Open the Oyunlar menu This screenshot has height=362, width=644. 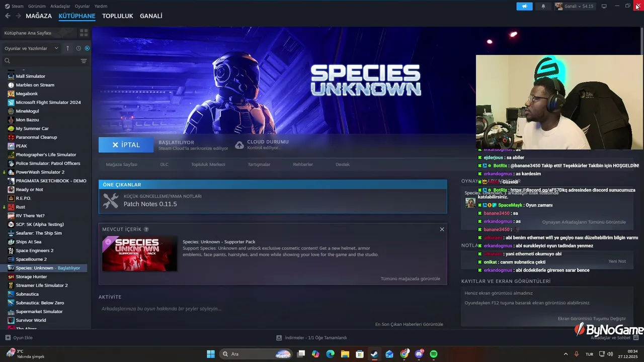pyautogui.click(x=82, y=6)
